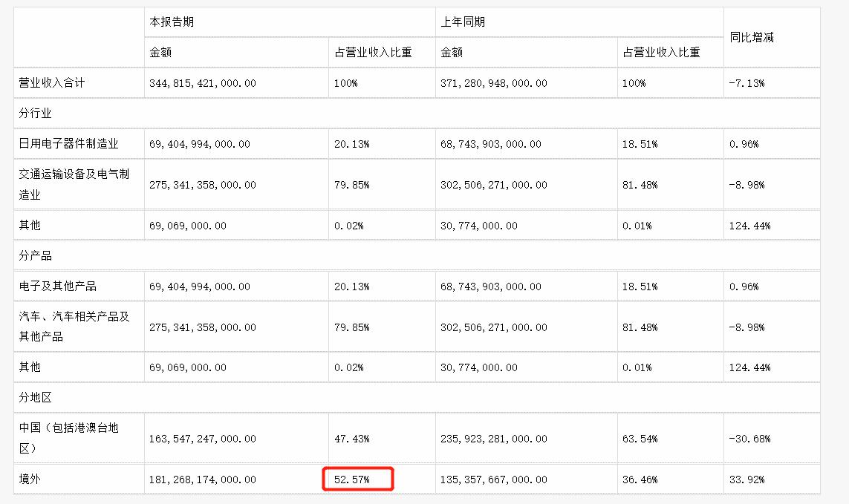849x504 pixels.
Task: Click the 中国（包括港澳台地区）row label
Action: pyautogui.click(x=68, y=438)
